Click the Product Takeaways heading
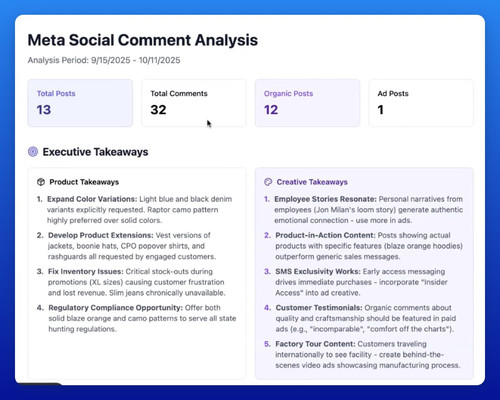The width and height of the screenshot is (500, 400). click(84, 182)
